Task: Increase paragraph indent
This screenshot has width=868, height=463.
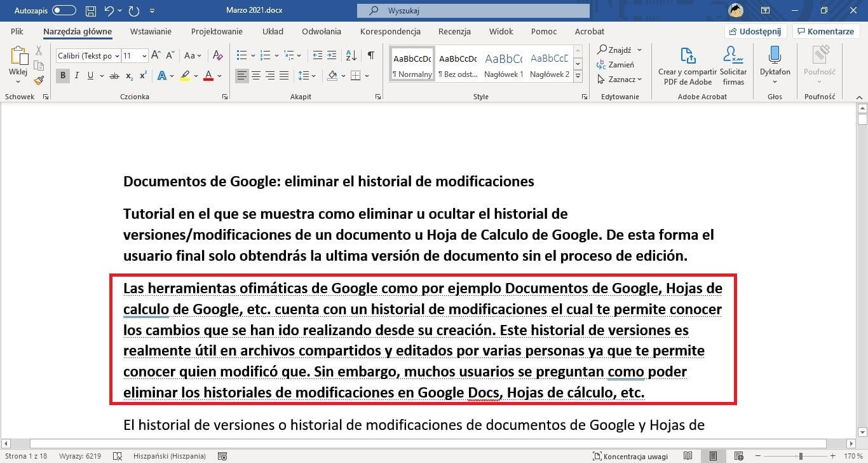Action: point(332,55)
